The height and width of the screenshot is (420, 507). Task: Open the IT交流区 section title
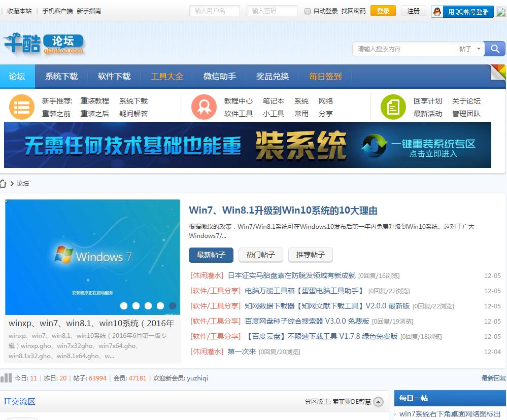tap(20, 402)
